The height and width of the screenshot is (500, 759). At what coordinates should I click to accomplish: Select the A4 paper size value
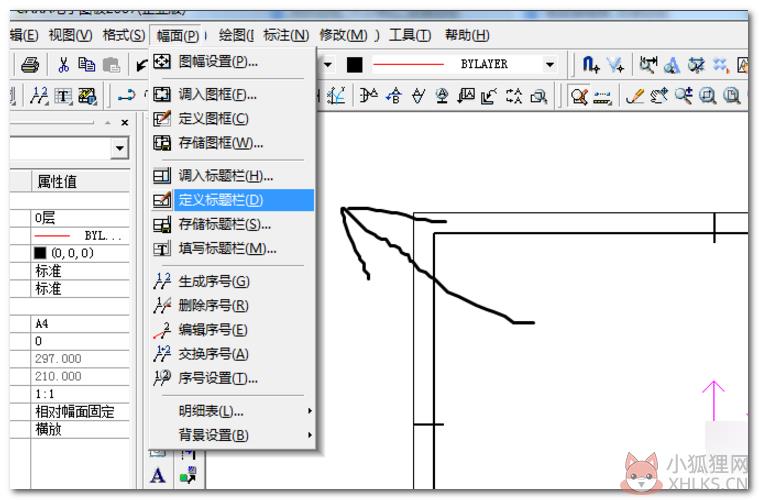coord(81,324)
